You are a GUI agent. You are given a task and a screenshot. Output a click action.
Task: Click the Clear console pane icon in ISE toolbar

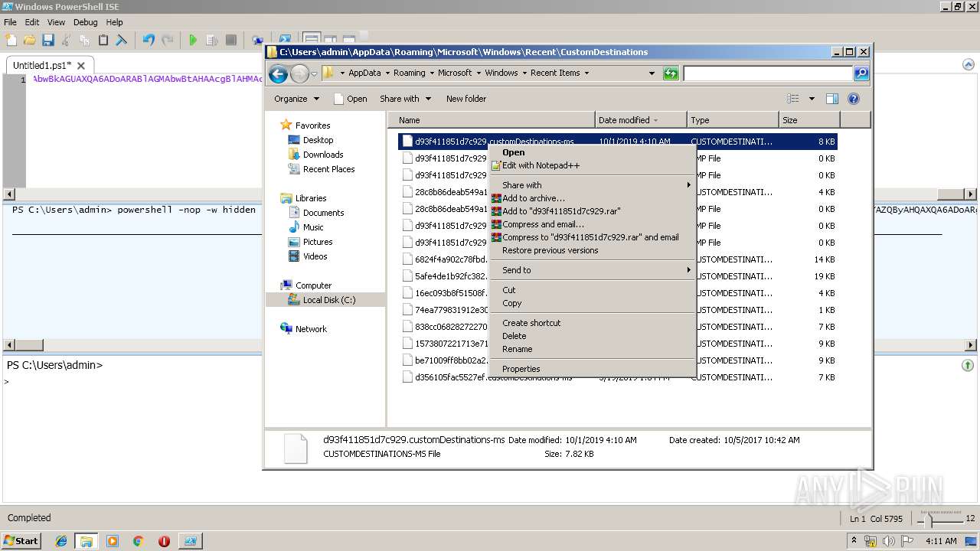121,40
